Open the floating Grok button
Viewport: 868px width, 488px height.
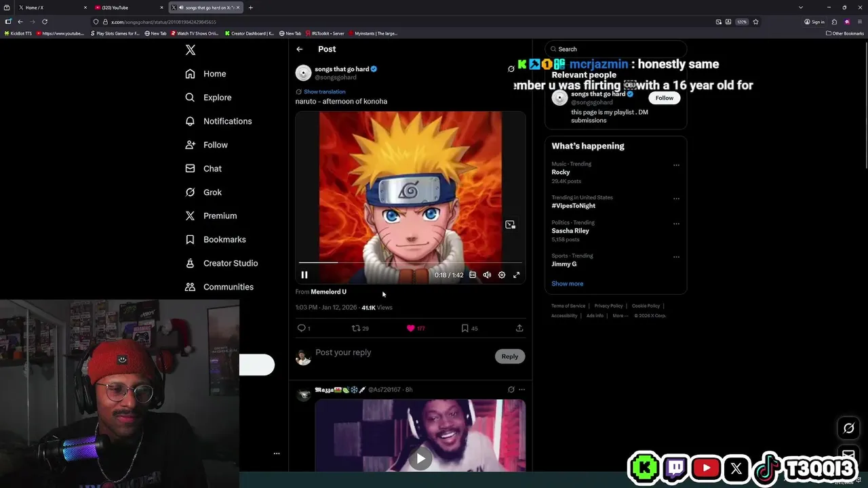tap(848, 428)
